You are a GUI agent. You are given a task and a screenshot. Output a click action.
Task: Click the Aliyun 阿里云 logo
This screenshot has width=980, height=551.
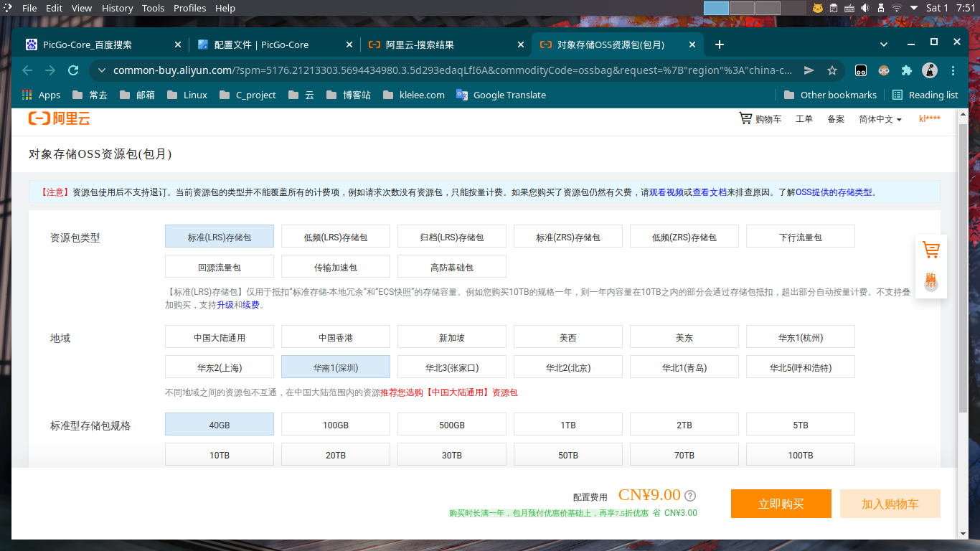[59, 118]
